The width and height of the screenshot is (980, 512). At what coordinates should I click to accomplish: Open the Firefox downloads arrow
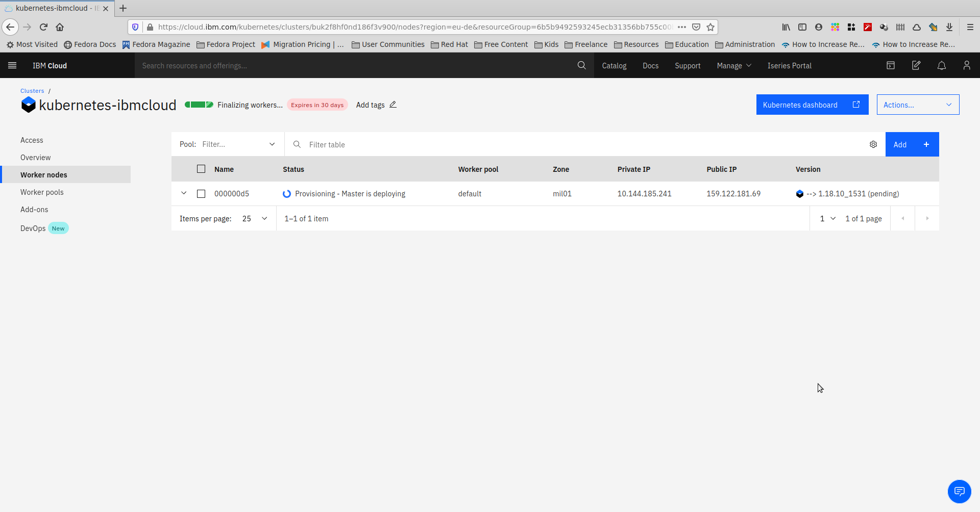tap(949, 27)
